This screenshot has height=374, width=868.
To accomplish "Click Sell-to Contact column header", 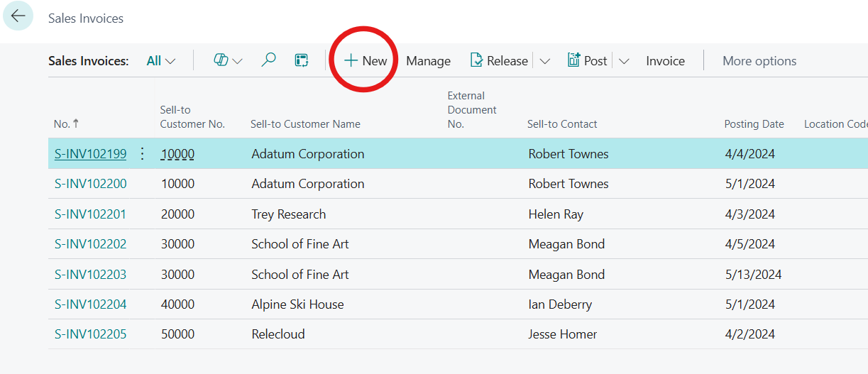I will pyautogui.click(x=562, y=124).
